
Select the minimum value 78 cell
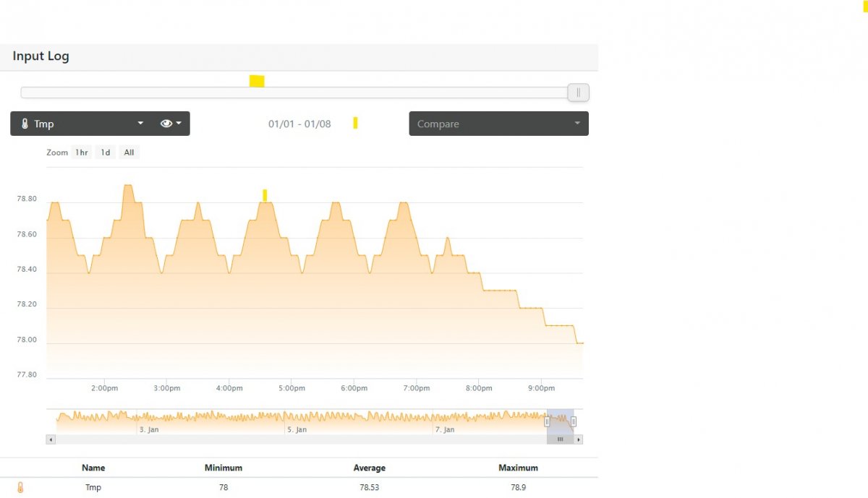224,488
